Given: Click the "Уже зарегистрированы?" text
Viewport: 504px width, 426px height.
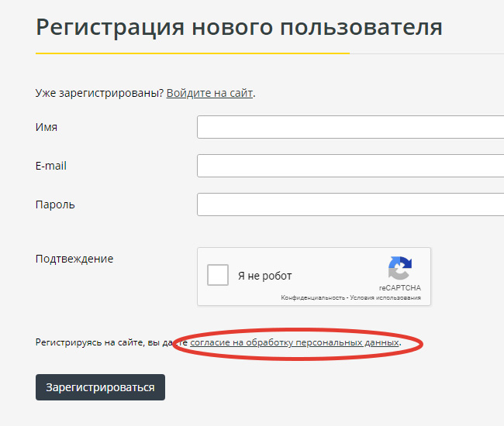Looking at the screenshot, I should [99, 93].
